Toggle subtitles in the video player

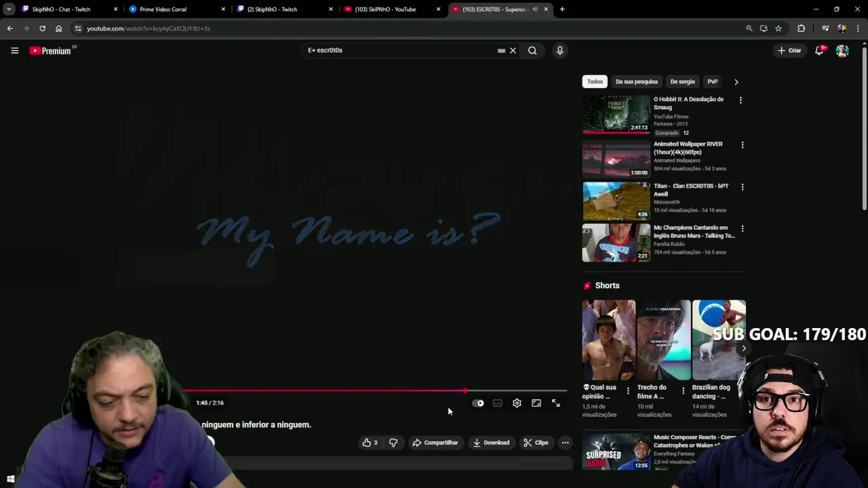(497, 403)
